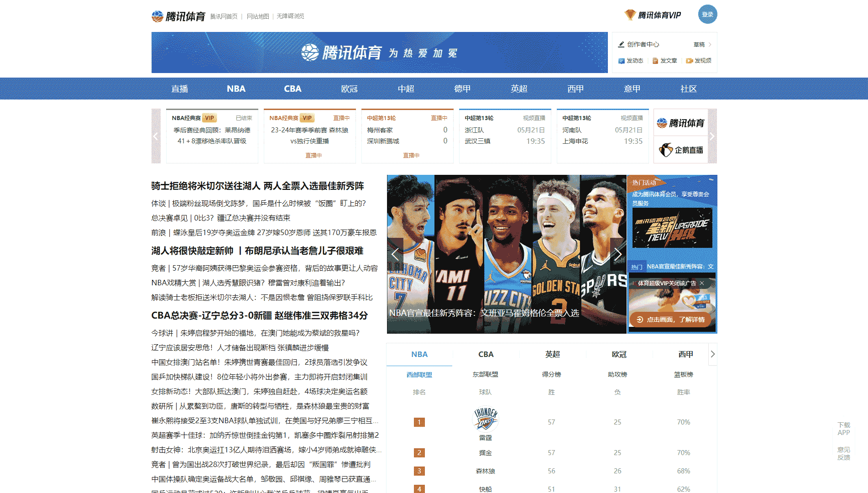This screenshot has height=493, width=868.
Task: Select 欧冠 in the navigation bar
Action: tap(349, 89)
